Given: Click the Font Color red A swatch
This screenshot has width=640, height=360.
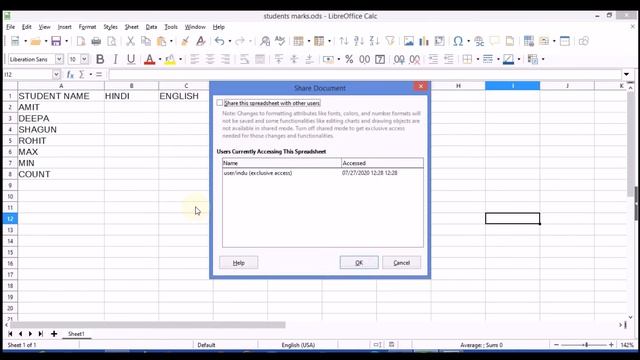Looking at the screenshot, I should [150, 60].
